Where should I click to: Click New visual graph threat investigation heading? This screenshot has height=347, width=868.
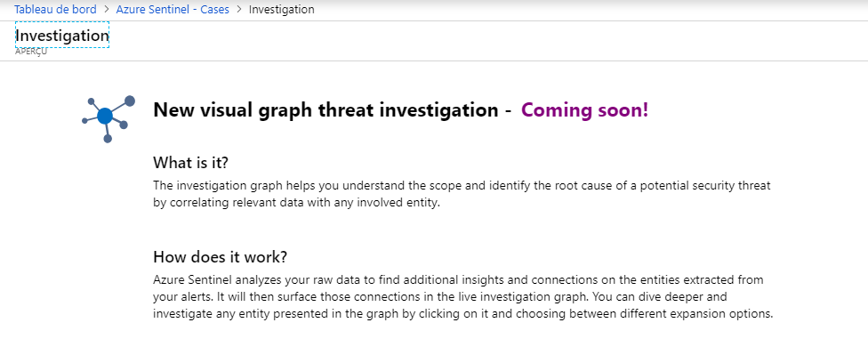[x=325, y=110]
